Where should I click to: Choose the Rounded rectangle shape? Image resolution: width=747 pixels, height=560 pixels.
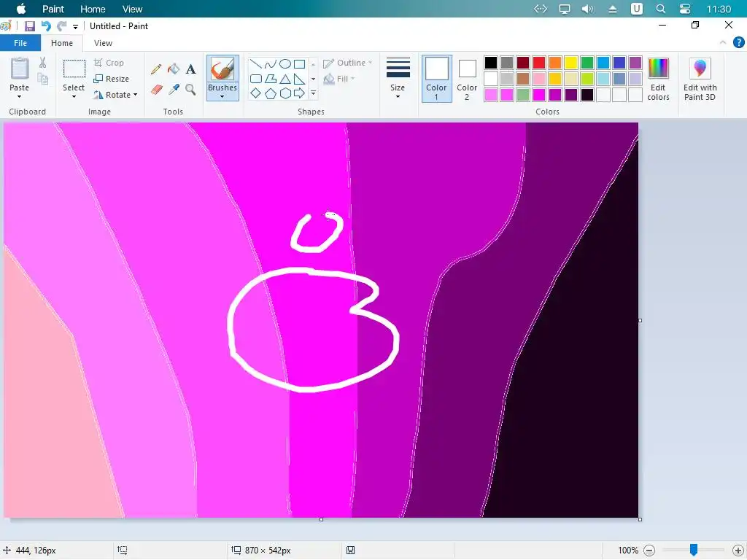256,79
